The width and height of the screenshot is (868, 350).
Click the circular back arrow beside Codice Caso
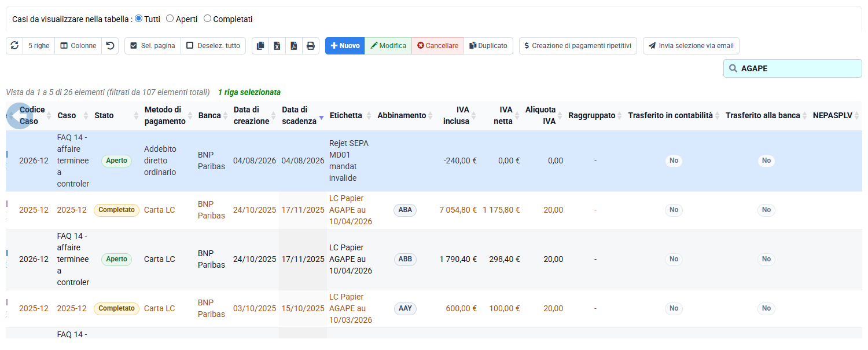(x=20, y=115)
